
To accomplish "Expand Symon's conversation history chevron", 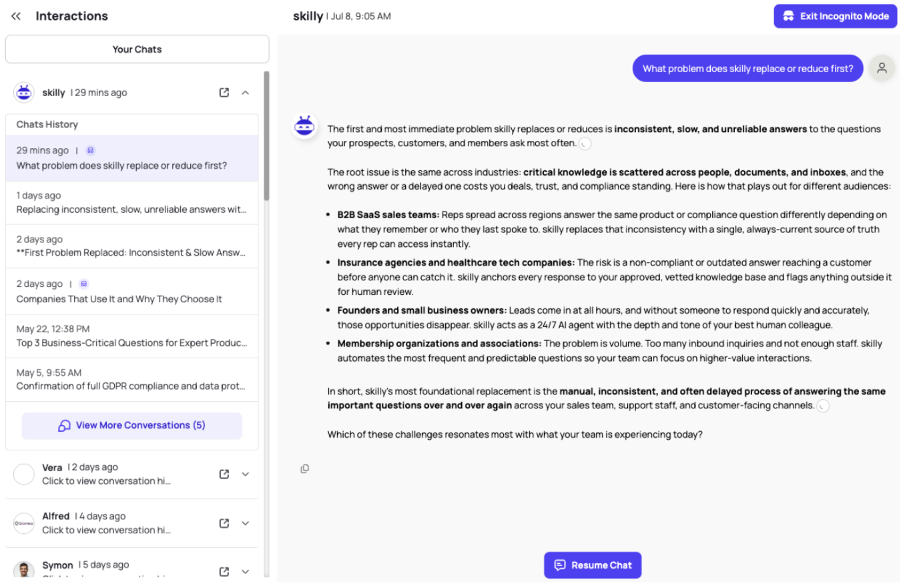I will (x=245, y=572).
